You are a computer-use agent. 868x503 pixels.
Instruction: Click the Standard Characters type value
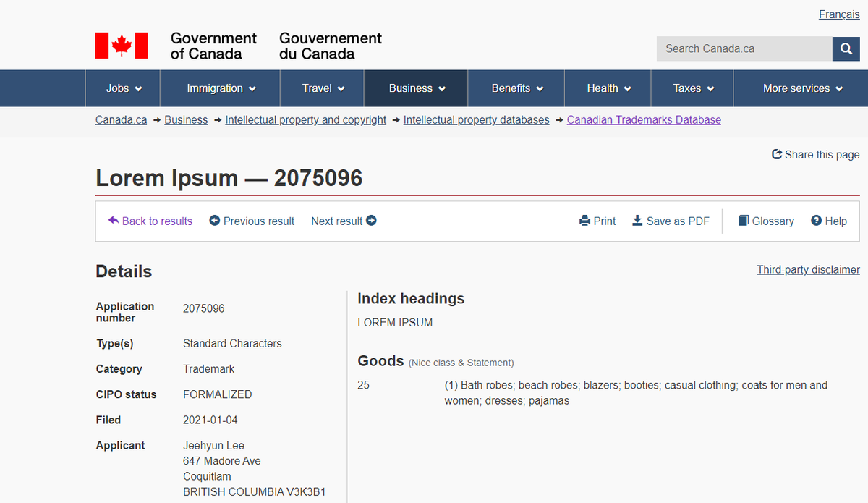(x=232, y=344)
